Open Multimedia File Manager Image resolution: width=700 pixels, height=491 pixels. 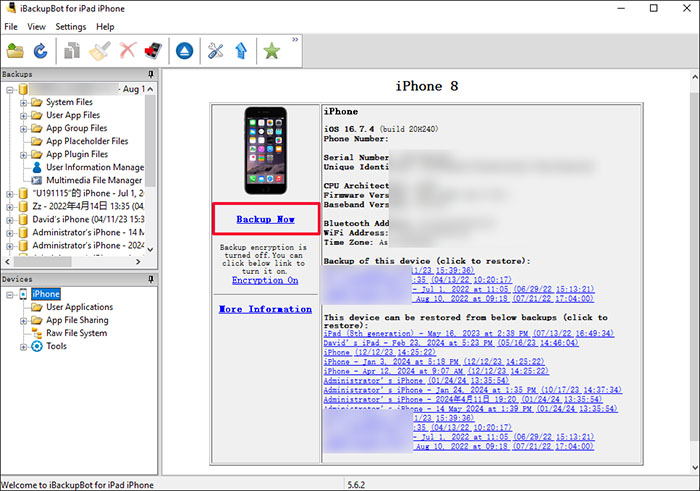coord(94,180)
